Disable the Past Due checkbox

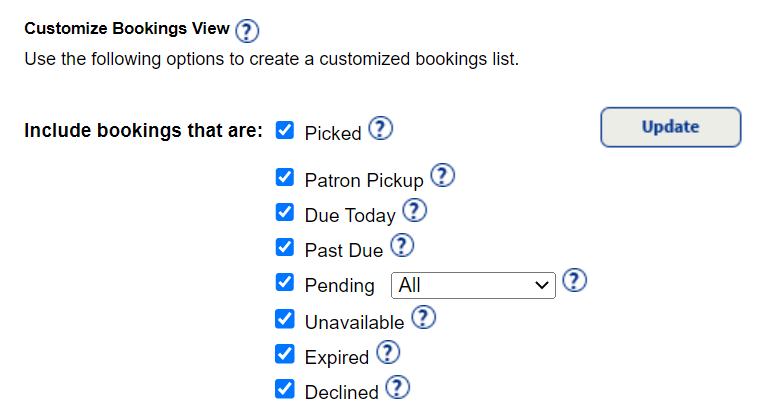pyautogui.click(x=285, y=248)
